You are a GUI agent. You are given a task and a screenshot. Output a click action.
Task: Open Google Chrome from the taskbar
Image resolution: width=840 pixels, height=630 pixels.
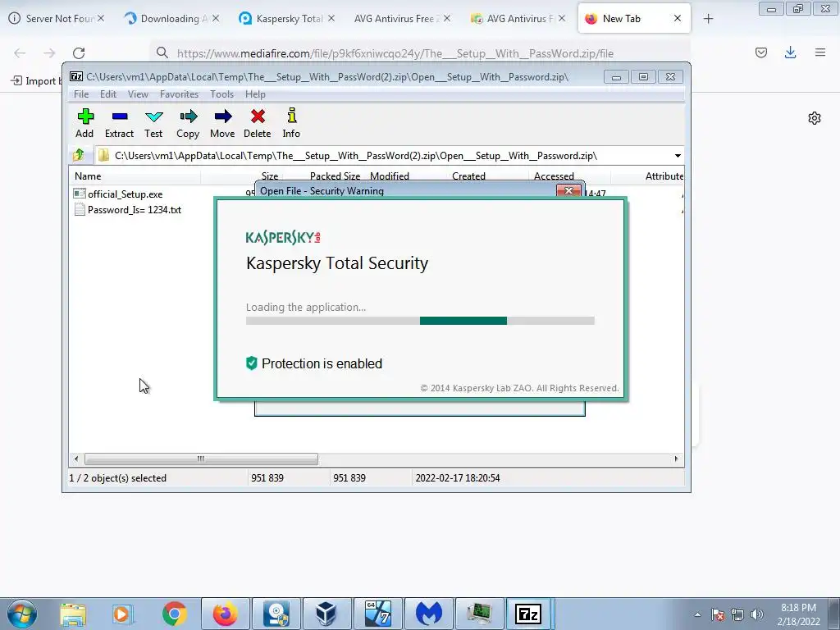click(x=175, y=614)
